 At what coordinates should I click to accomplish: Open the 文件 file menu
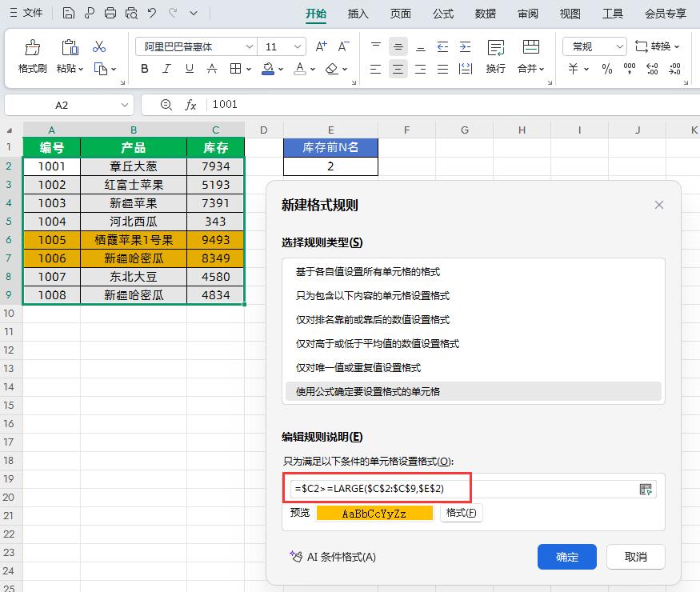point(26,13)
